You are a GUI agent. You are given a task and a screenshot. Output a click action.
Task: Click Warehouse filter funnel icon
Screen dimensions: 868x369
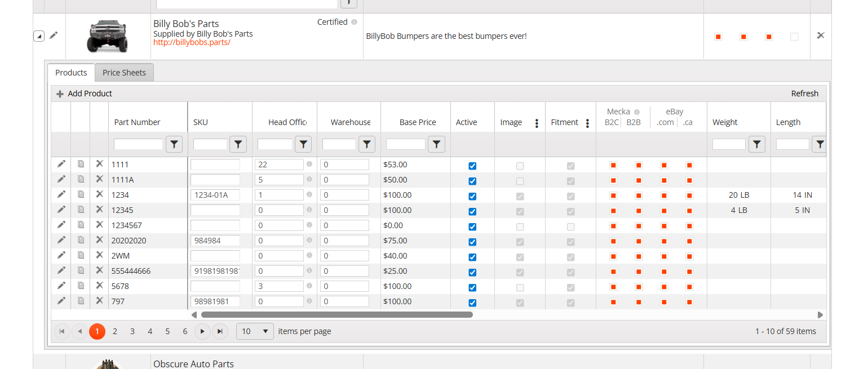(x=367, y=144)
